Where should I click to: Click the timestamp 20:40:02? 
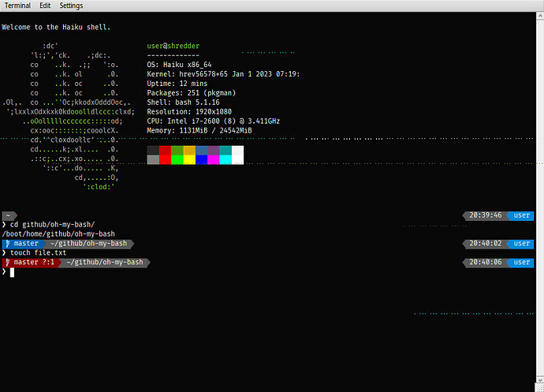[x=486, y=244]
